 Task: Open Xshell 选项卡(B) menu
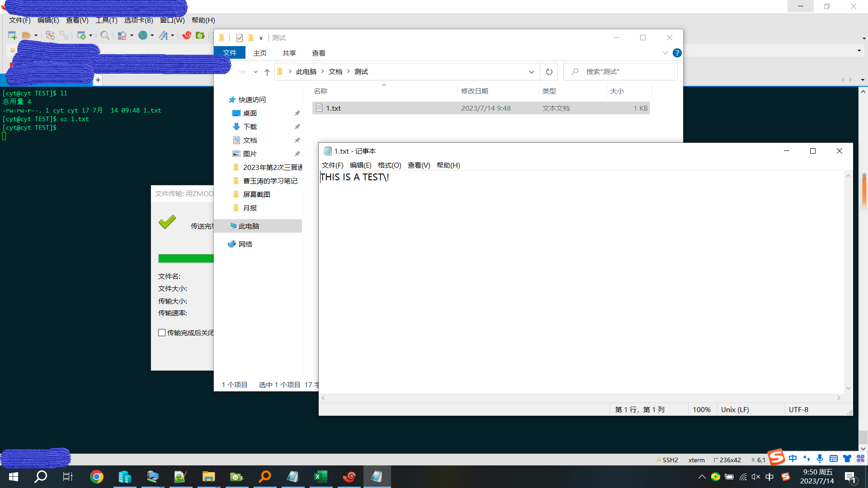139,20
